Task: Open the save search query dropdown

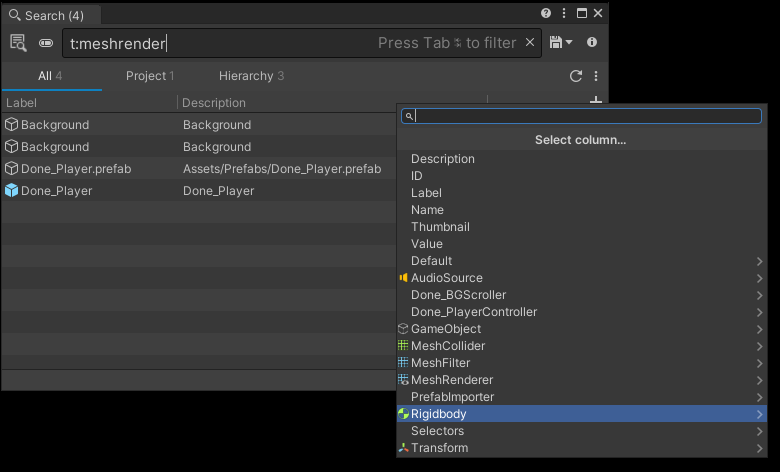Action: click(560, 43)
